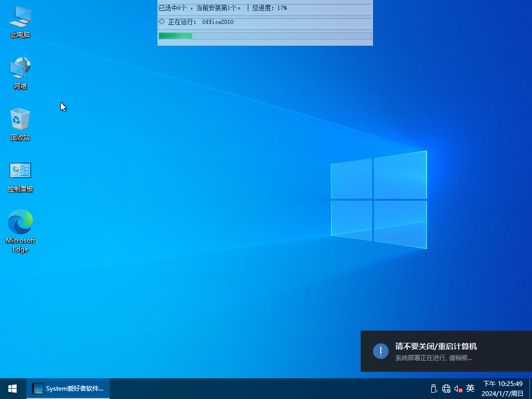Open the clock showing 下午 10:25:49
The height and width of the screenshot is (399, 532).
point(502,384)
